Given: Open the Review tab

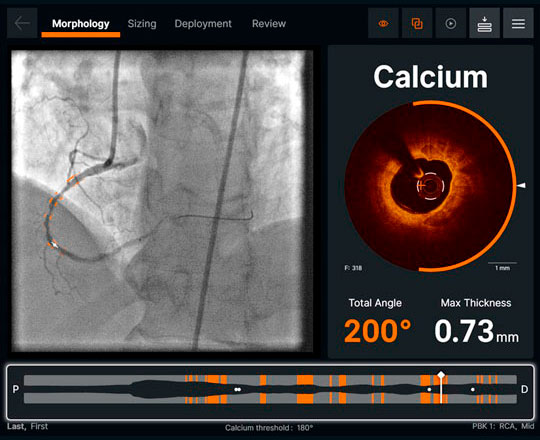Looking at the screenshot, I should pos(269,23).
